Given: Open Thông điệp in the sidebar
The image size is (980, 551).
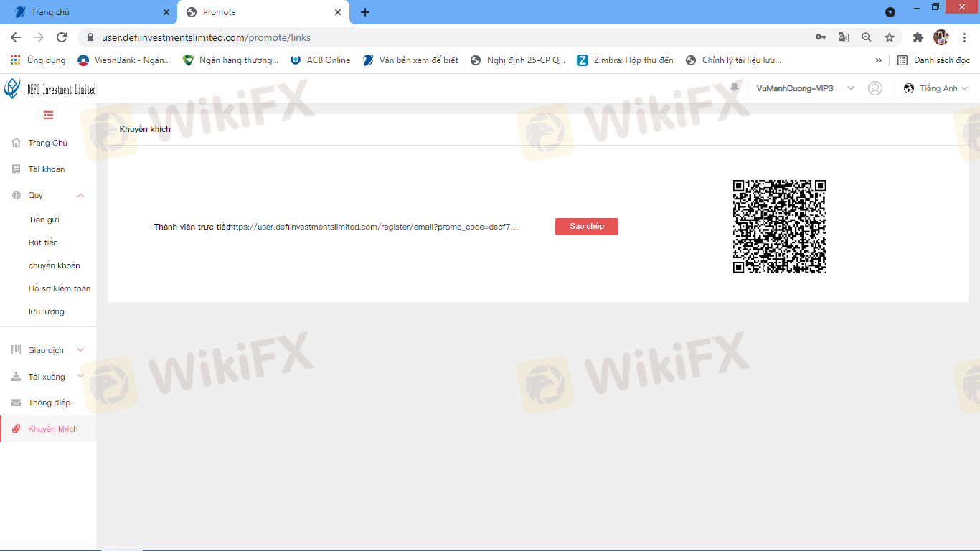Looking at the screenshot, I should [47, 402].
